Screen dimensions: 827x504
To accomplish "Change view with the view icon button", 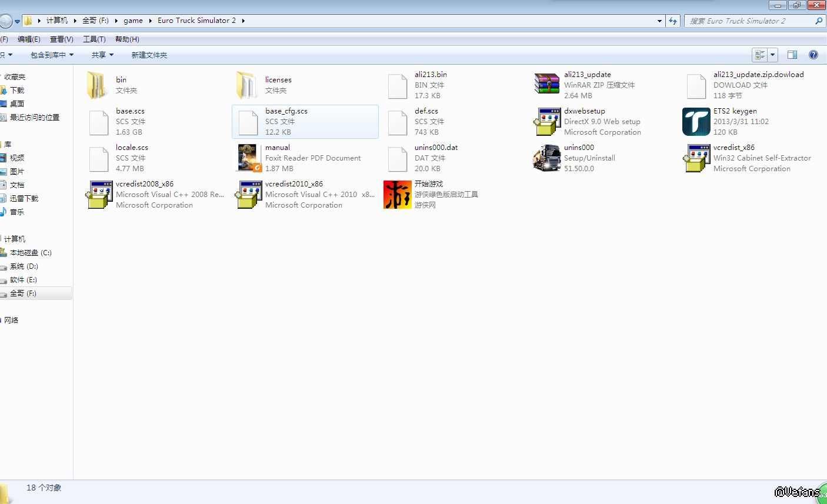I will pyautogui.click(x=760, y=55).
